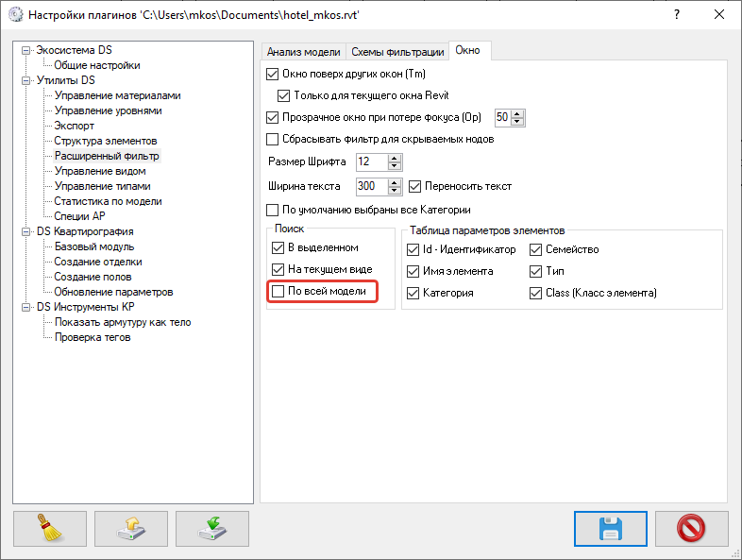Image resolution: width=742 pixels, height=560 pixels.
Task: Collapse the 'DS Инструменты КР' tree node
Action: pyautogui.click(x=25, y=308)
